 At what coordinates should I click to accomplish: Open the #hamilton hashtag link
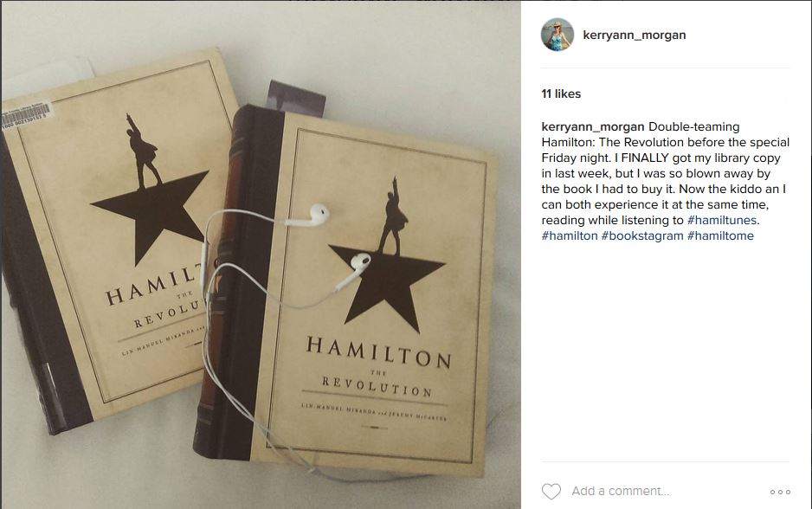point(570,235)
